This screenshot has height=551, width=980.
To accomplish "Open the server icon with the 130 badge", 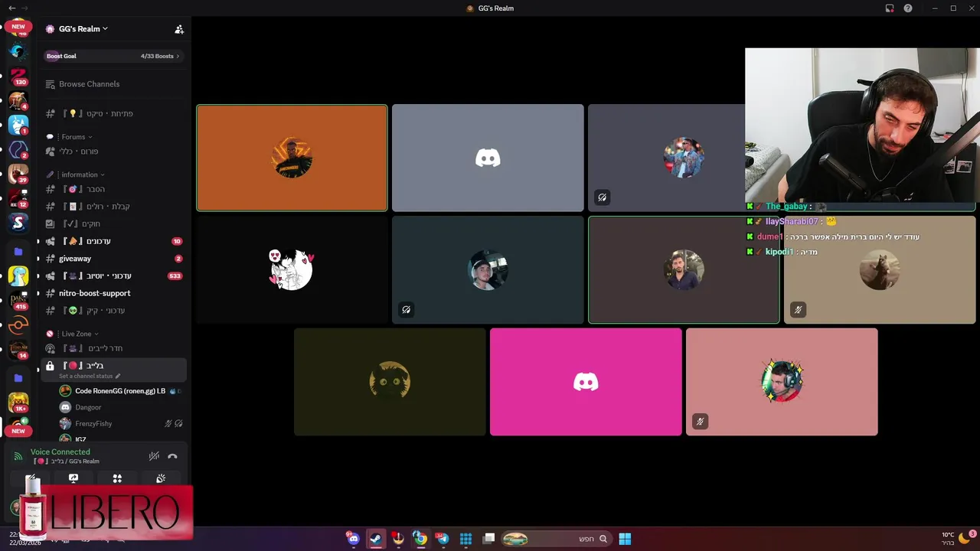I will point(18,76).
